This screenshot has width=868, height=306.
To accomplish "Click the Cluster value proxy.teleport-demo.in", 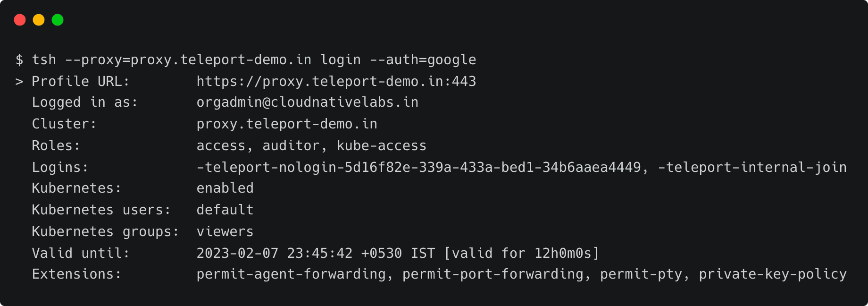I will tap(286, 124).
